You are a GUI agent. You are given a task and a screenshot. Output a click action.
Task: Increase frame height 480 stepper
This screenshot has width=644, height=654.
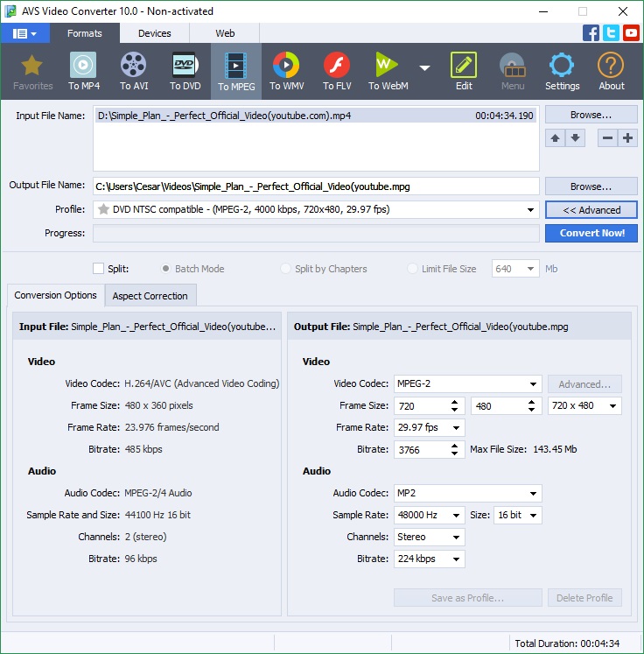click(531, 403)
